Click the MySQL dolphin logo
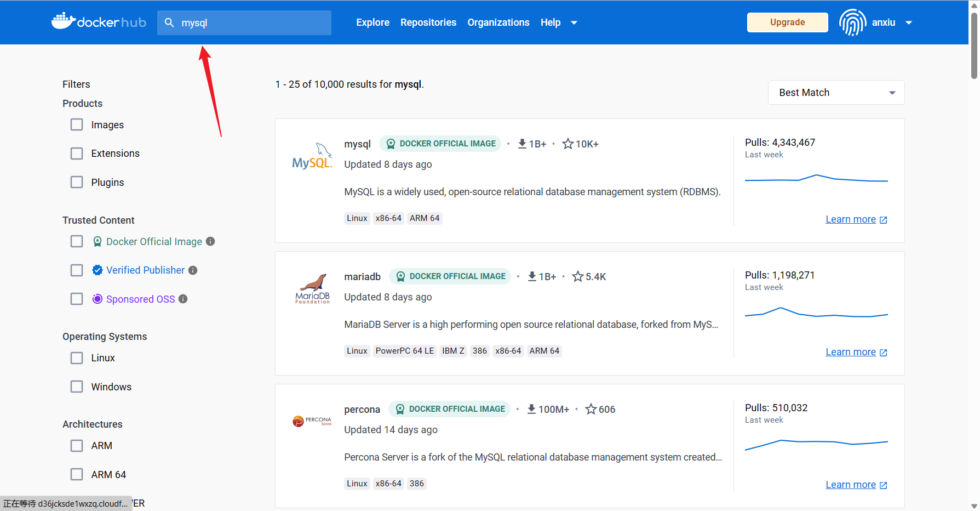 point(312,156)
